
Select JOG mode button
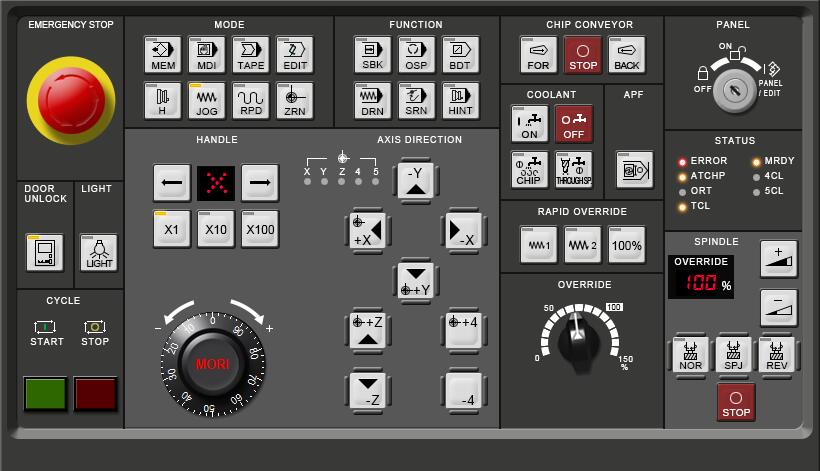click(x=207, y=101)
